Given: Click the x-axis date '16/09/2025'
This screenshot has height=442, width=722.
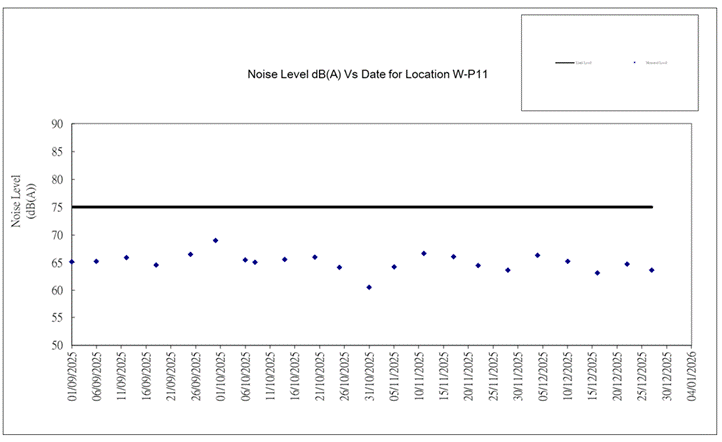Looking at the screenshot, I should [146, 376].
